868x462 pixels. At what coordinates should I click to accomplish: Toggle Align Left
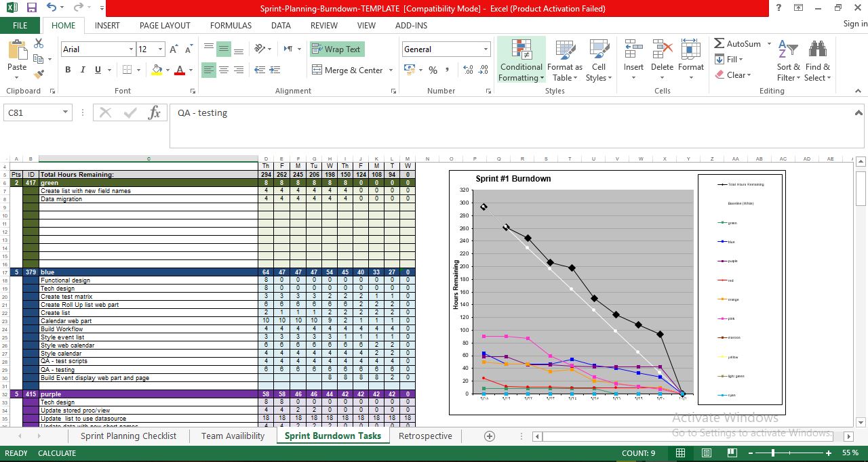[x=209, y=70]
